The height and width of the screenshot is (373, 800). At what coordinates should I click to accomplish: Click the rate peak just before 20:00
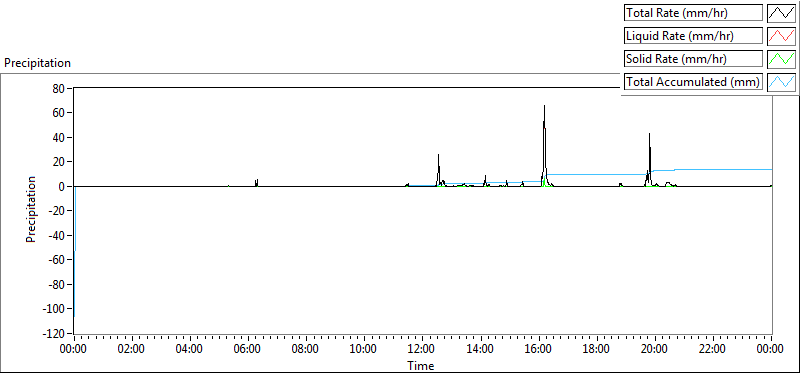tap(649, 159)
